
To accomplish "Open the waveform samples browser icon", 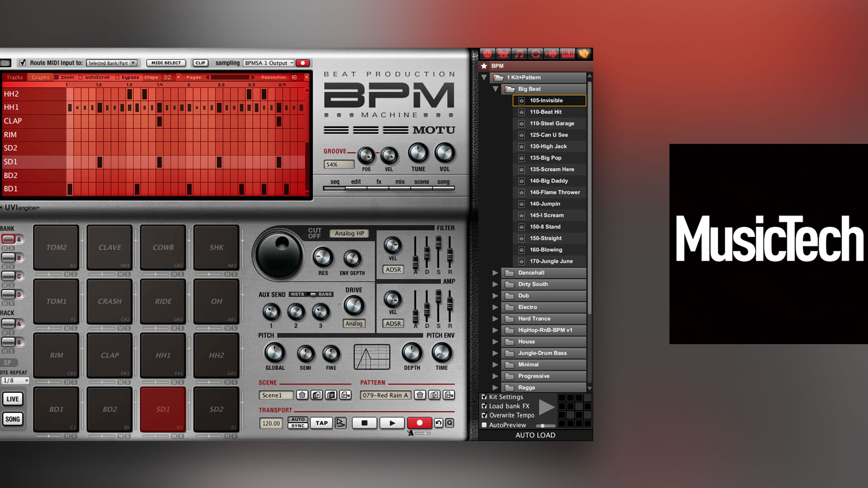I will (x=551, y=53).
